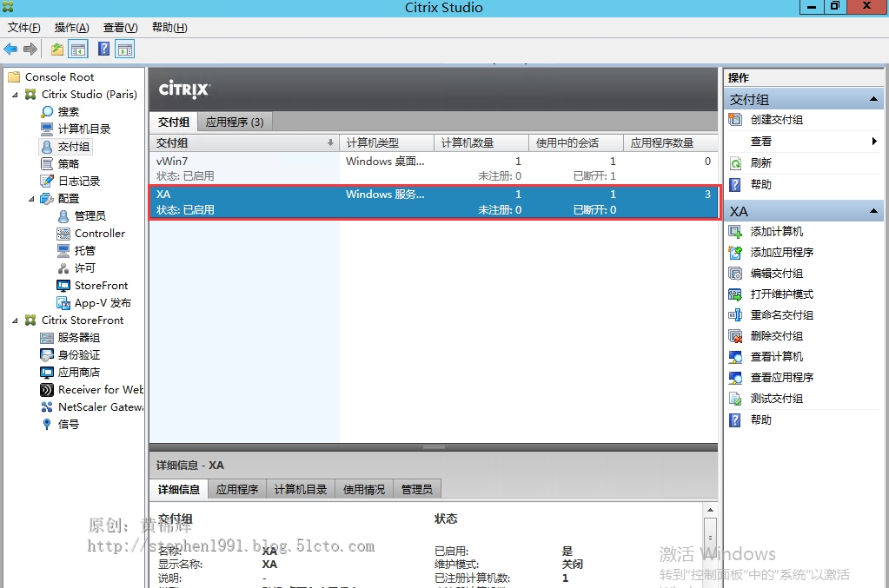Click 查看应用程序 action
Screen dimensions: 889x588
coord(782,378)
